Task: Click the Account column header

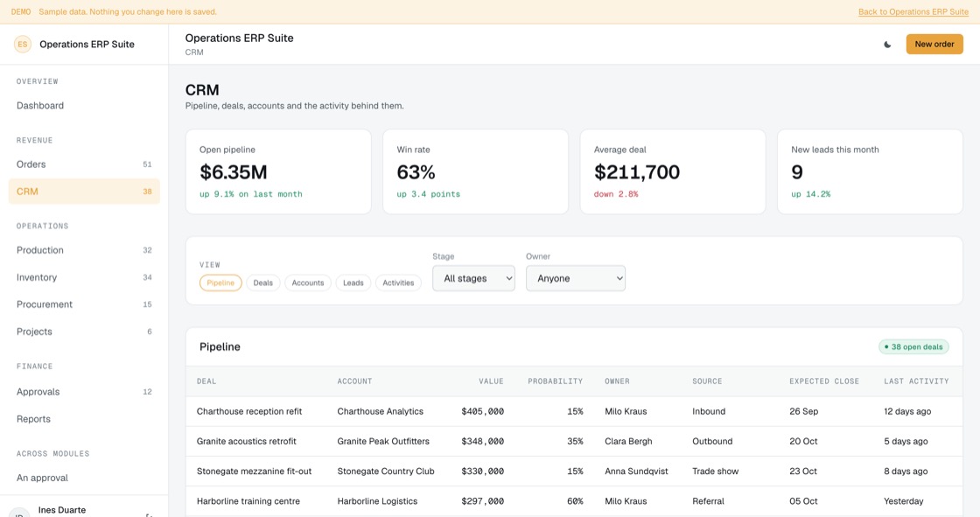Action: pos(354,381)
